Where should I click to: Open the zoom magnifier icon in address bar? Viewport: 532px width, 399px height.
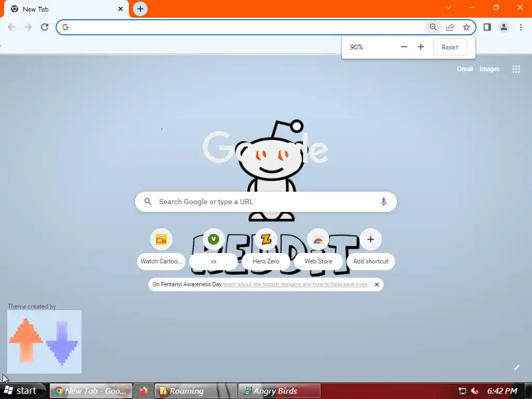pyautogui.click(x=433, y=27)
